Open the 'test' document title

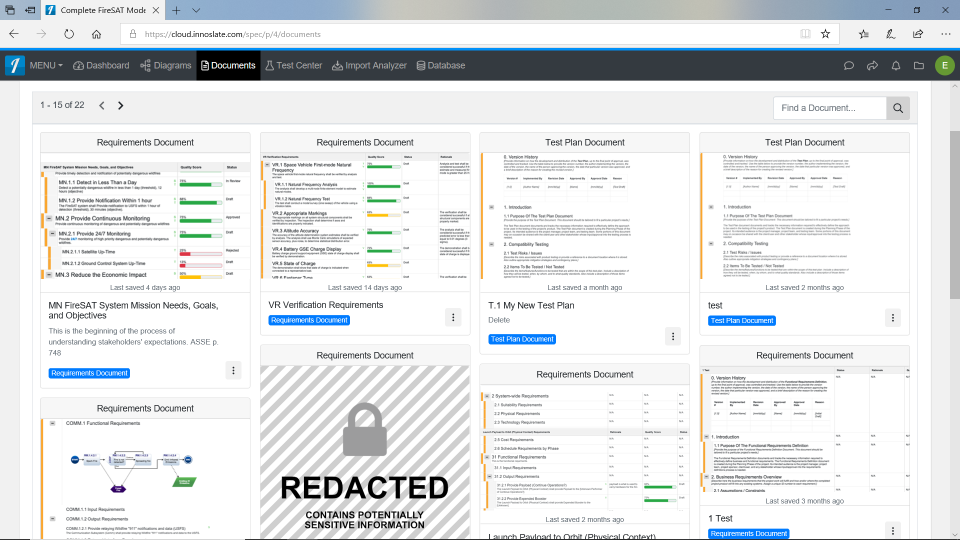click(x=715, y=305)
